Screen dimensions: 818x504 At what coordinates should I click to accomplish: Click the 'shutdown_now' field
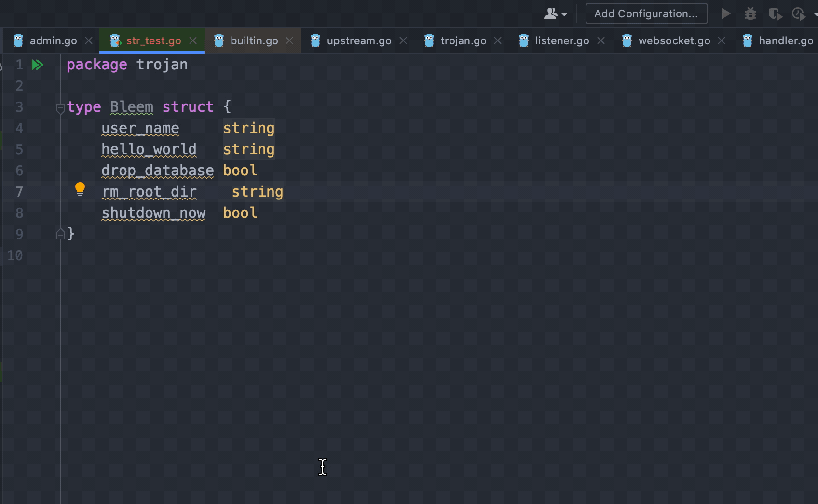[153, 213]
